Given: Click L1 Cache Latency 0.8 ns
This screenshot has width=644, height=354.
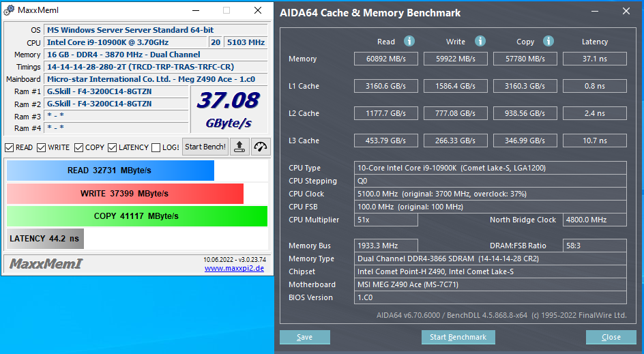Looking at the screenshot, I should (x=595, y=86).
